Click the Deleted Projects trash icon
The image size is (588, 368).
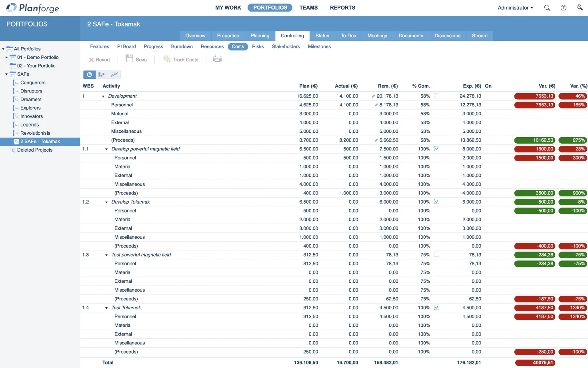[x=13, y=150]
